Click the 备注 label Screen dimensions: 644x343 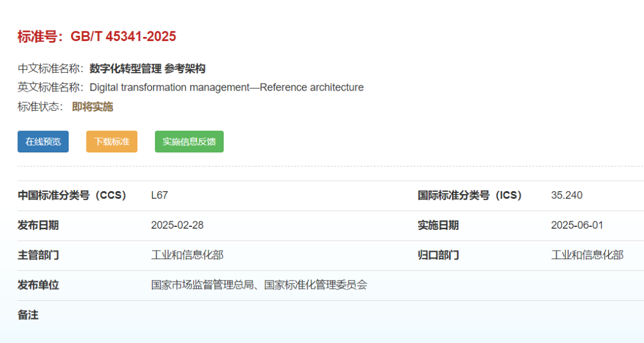click(x=28, y=315)
